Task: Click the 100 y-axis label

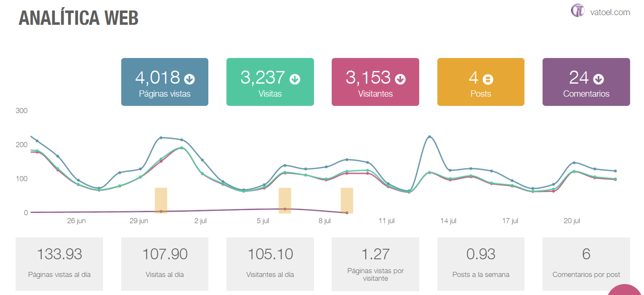Action: pyautogui.click(x=21, y=179)
